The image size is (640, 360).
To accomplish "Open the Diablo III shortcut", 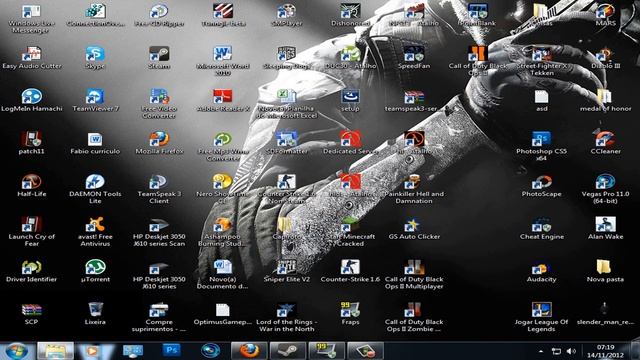I will [x=605, y=55].
